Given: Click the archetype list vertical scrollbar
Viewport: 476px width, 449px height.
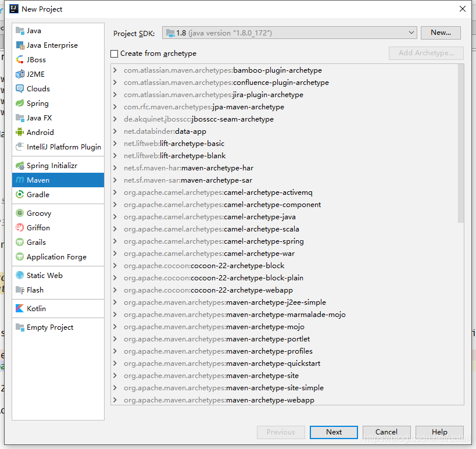Looking at the screenshot, I should coord(461,144).
